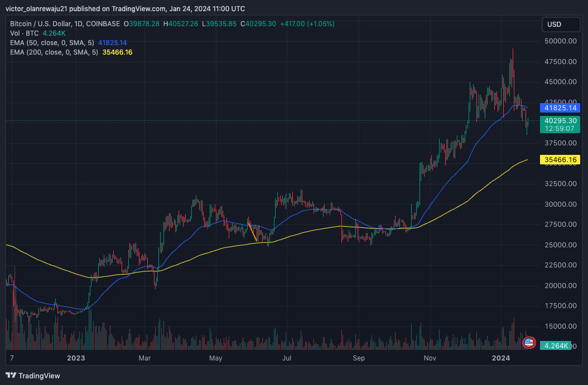Click the Sep label on time axis

coord(359,358)
